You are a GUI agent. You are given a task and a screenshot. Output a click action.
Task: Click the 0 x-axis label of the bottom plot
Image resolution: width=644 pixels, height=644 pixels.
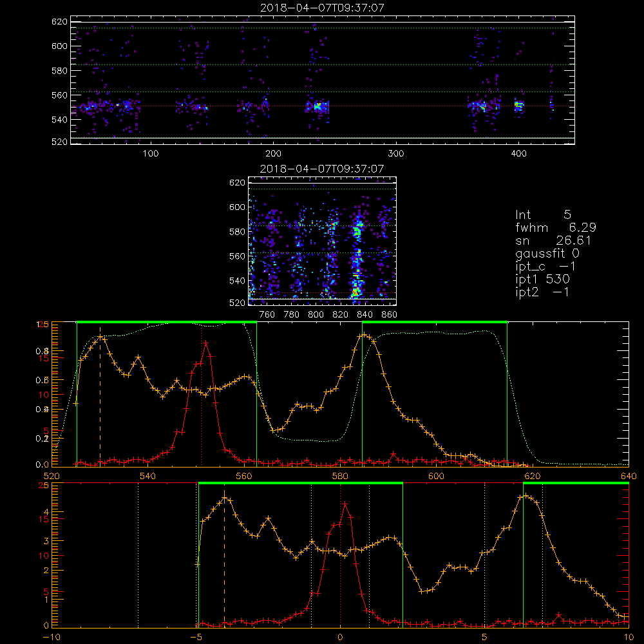[340, 637]
